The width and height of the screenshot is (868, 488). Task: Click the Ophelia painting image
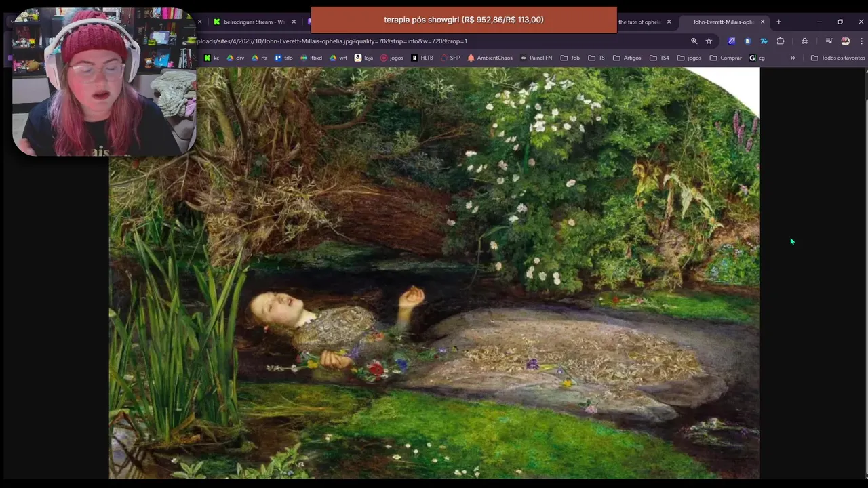tap(434, 273)
